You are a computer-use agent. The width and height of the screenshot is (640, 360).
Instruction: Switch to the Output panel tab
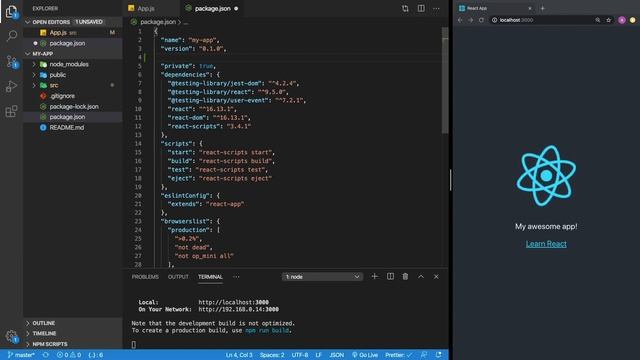(178, 277)
